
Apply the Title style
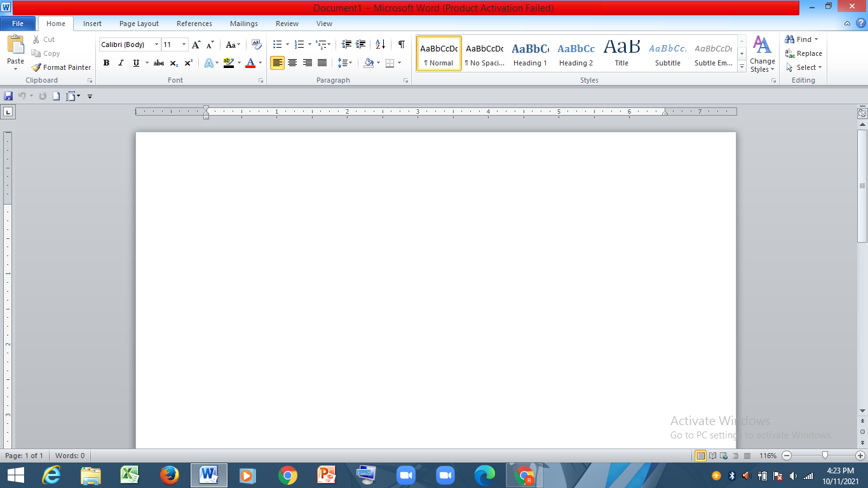(621, 53)
